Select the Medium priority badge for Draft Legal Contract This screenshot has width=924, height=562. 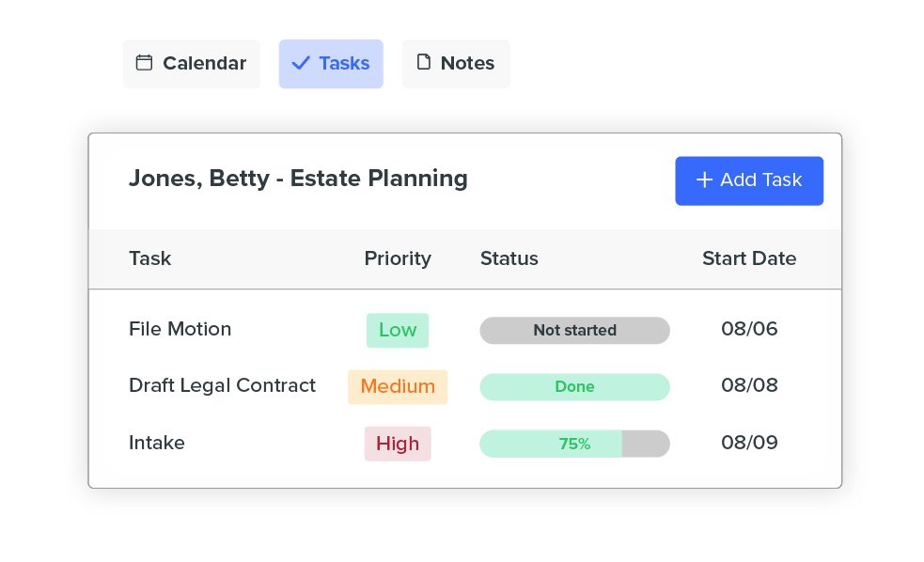tap(397, 386)
